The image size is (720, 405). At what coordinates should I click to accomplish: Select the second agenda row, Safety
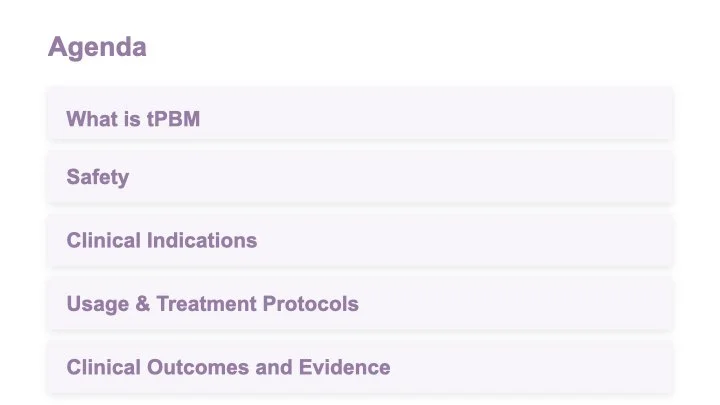360,177
